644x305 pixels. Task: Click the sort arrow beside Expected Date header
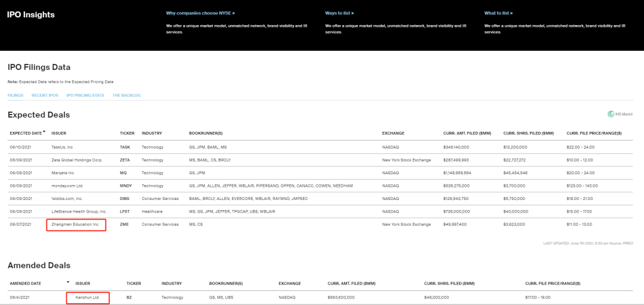[44, 132]
